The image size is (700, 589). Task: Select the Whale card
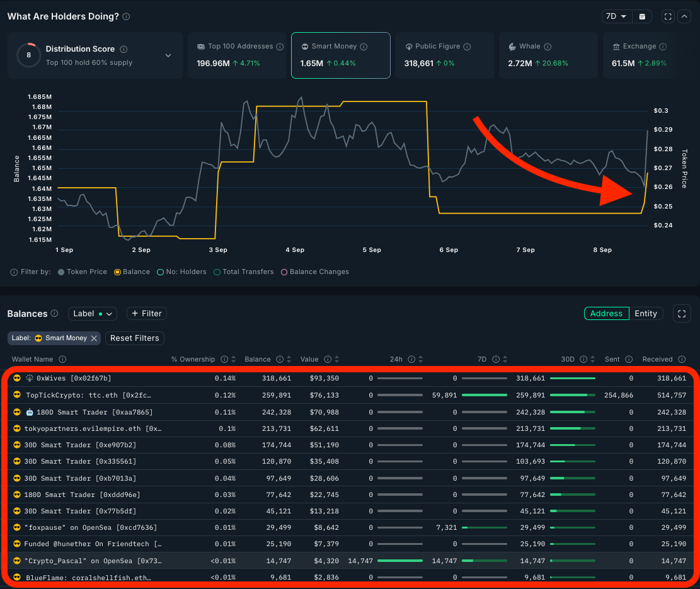tap(548, 55)
